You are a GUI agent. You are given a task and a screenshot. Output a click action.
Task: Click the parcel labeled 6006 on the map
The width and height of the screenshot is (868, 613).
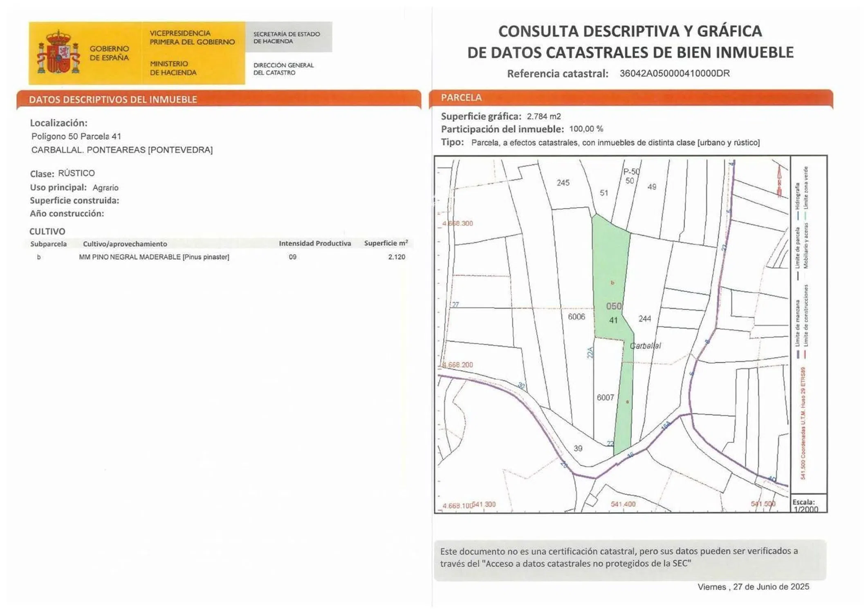[576, 317]
